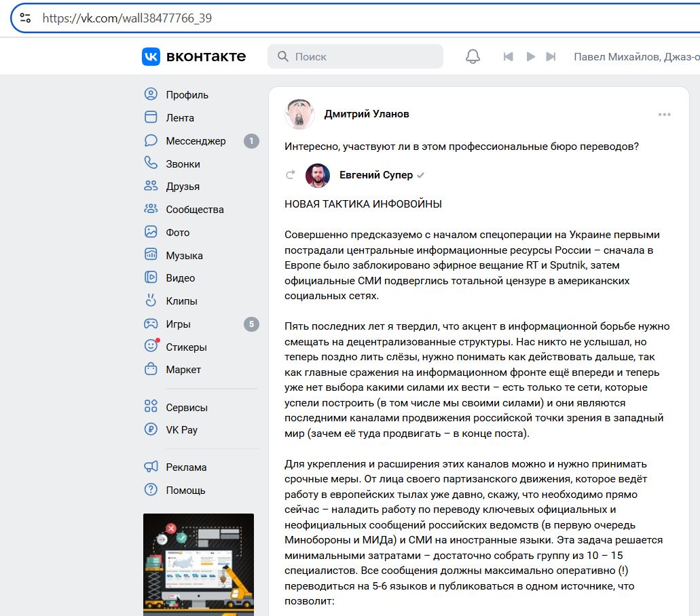Click site settings icon in address bar
The image size is (700, 616).
[25, 18]
